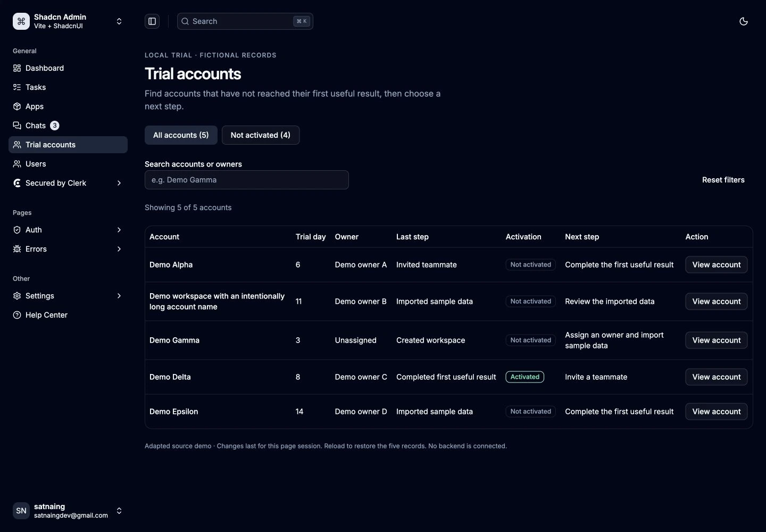Image resolution: width=766 pixels, height=532 pixels.
Task: Open Users from the sidebar
Action: click(68, 164)
